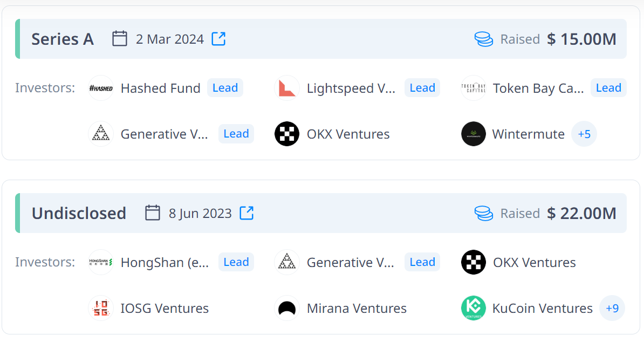Open external link for 8 Jun 2023 round

246,213
